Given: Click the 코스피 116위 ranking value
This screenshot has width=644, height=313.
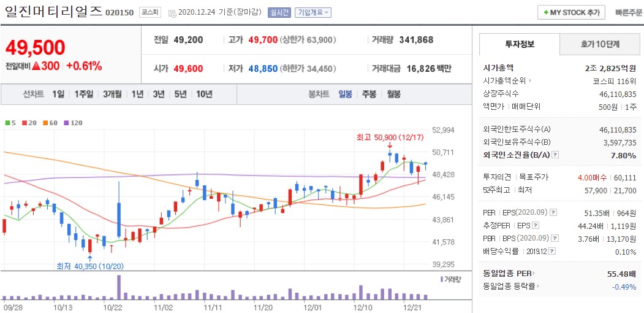Looking at the screenshot, I should pyautogui.click(x=615, y=81).
